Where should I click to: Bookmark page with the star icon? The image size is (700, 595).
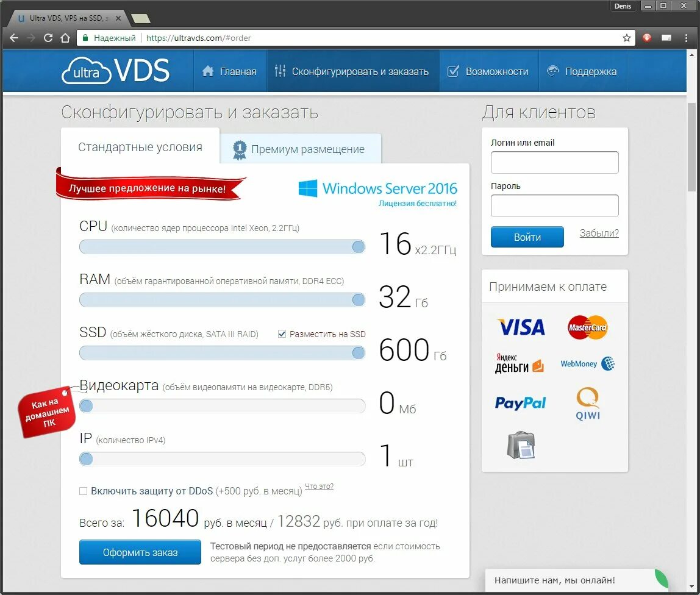pos(627,38)
